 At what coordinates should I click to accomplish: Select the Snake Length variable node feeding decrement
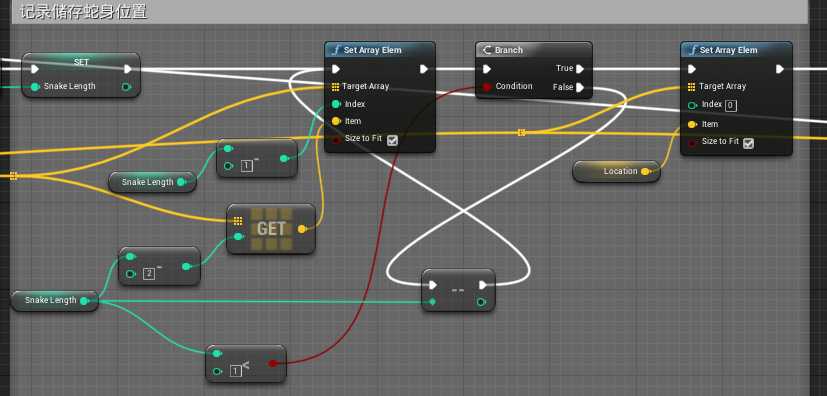point(54,301)
